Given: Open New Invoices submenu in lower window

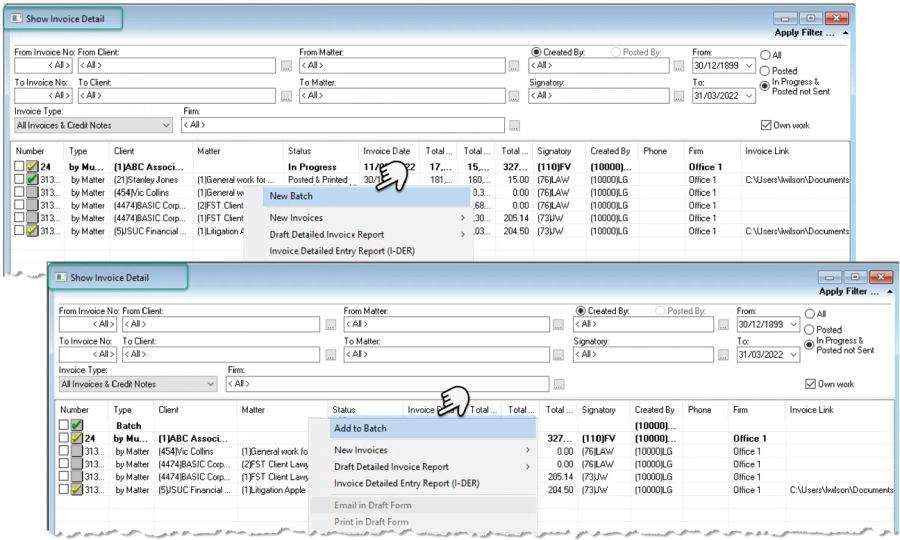Looking at the screenshot, I should click(432, 450).
